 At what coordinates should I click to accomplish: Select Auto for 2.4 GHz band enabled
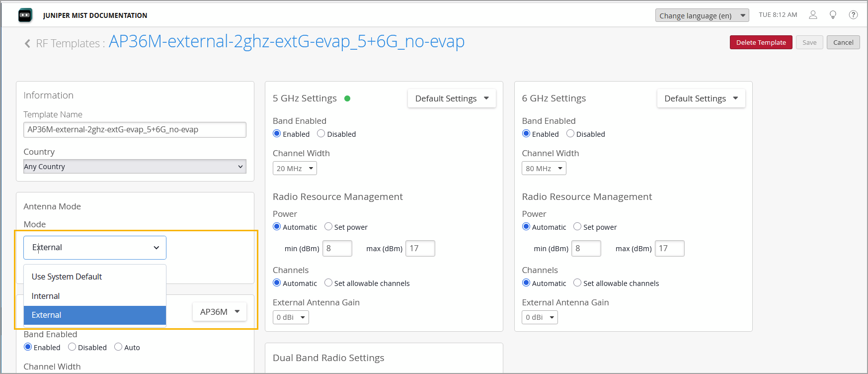[118, 347]
